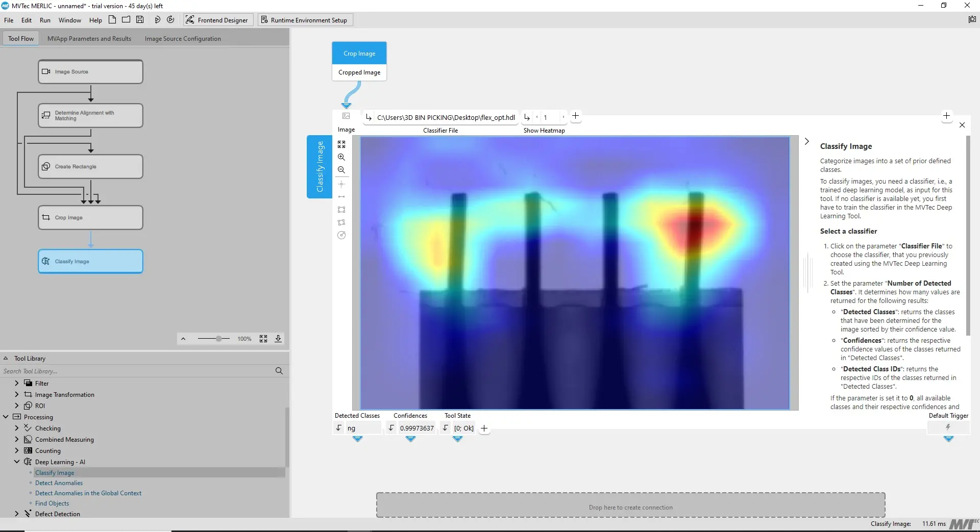The image size is (980, 532).
Task: Click the plus button above the help panel
Action: point(946,116)
